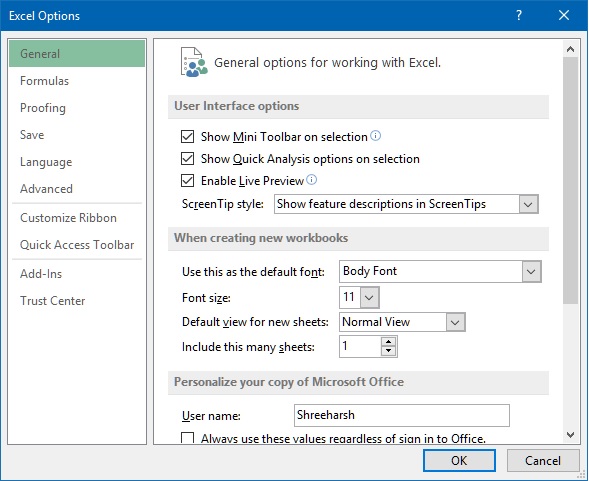Open the Font size dropdown
The height and width of the screenshot is (481, 589).
[x=369, y=298]
